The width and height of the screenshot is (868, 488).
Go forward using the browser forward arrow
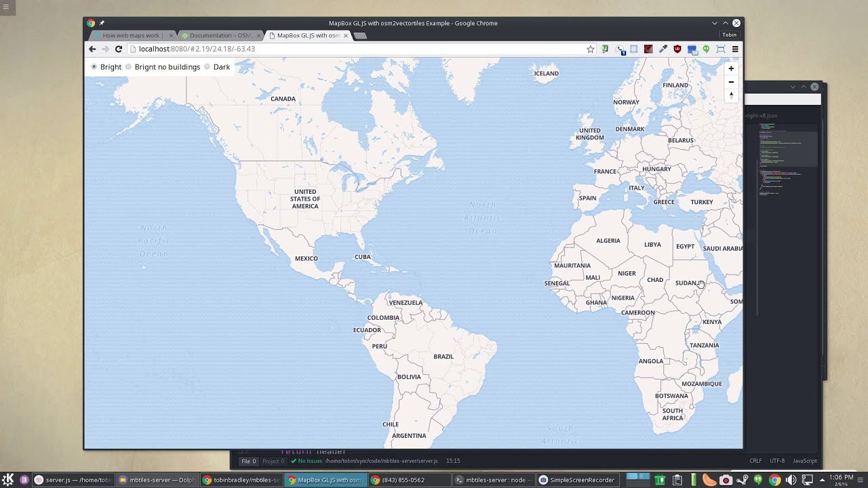click(105, 49)
